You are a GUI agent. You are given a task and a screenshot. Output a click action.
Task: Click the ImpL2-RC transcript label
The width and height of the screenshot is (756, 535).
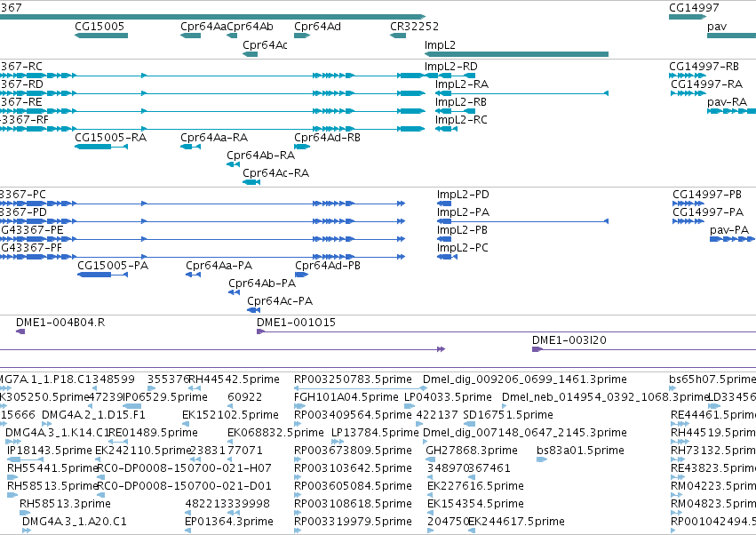(461, 120)
